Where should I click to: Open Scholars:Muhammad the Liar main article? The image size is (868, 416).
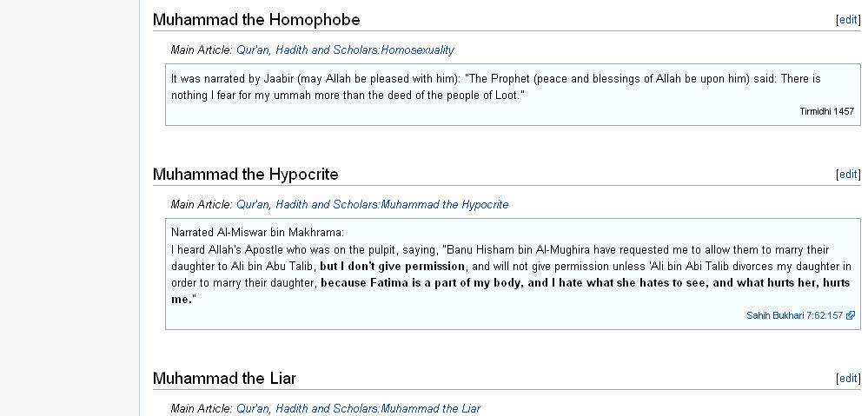coord(358,409)
